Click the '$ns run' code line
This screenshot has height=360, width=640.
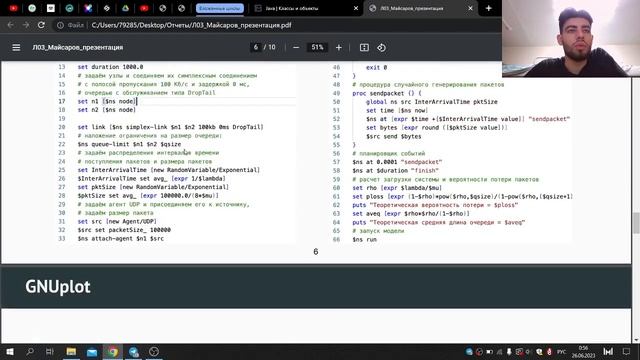coord(364,240)
